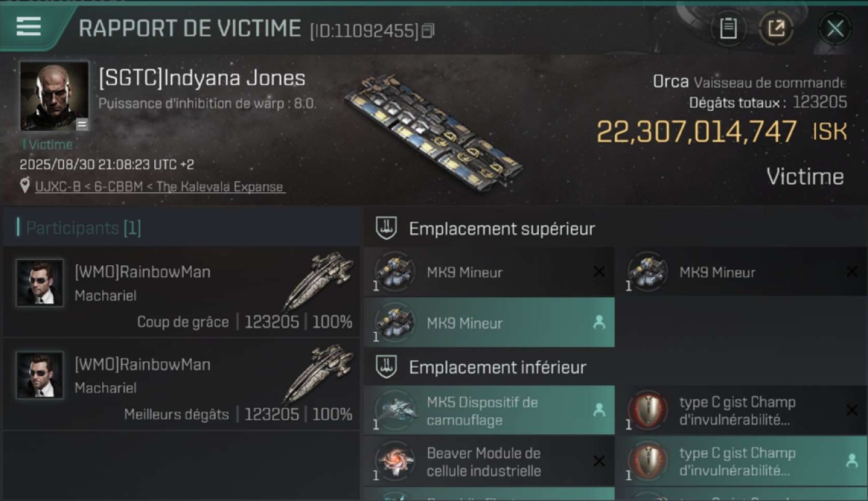Open the UJXC-B location link
This screenshot has height=501, width=868.
[160, 187]
